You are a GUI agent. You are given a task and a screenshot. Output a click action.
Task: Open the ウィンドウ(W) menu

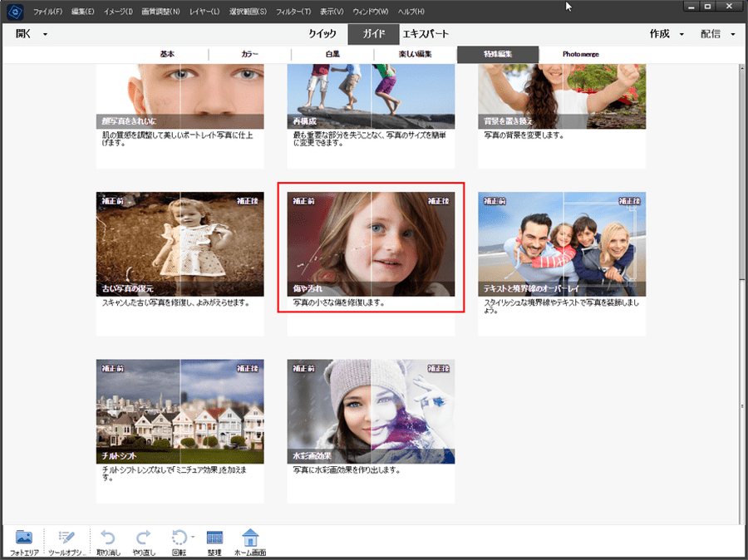pos(371,12)
